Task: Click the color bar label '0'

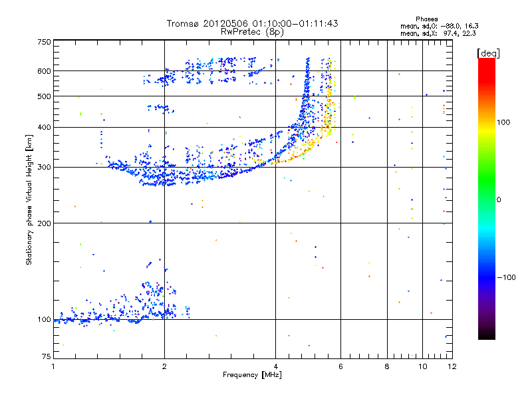Action: (499, 200)
